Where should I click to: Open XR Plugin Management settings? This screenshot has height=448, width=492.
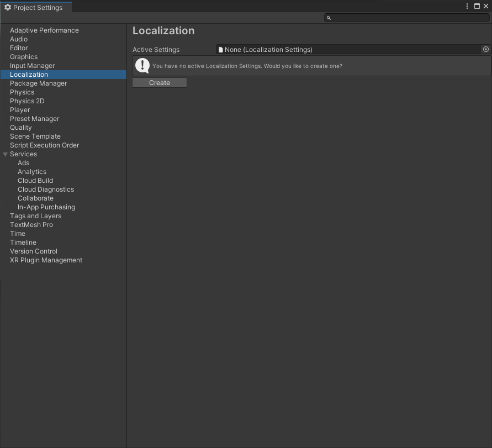tap(46, 260)
